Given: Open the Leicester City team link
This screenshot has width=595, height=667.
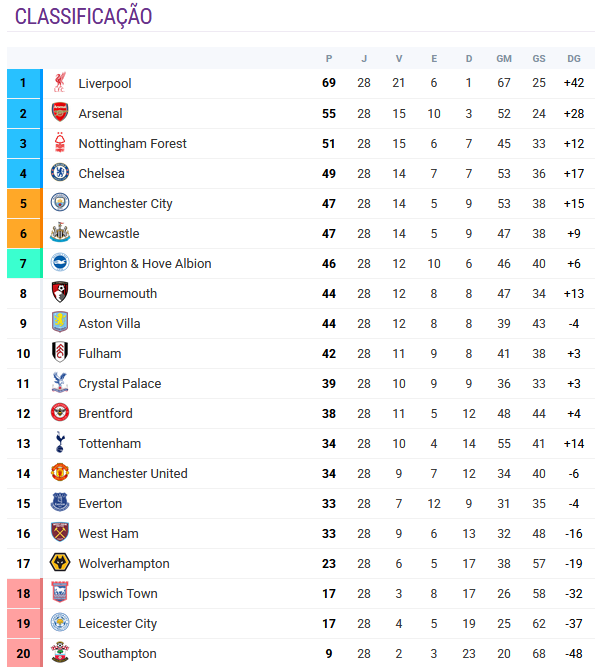Looking at the screenshot, I should (x=117, y=624).
